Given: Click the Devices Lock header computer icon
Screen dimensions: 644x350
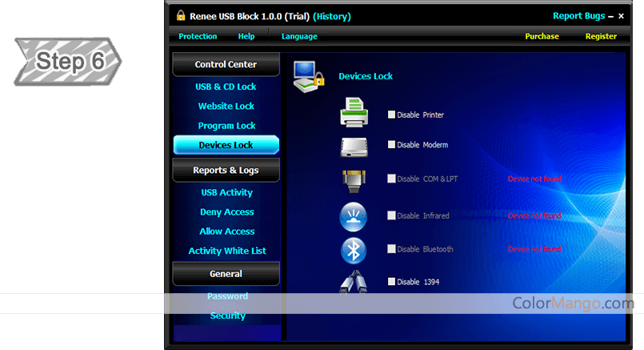Looking at the screenshot, I should click(x=307, y=77).
